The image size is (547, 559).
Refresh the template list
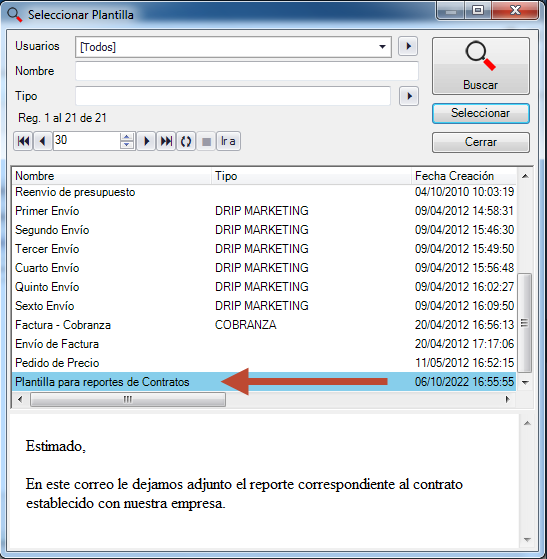click(186, 141)
